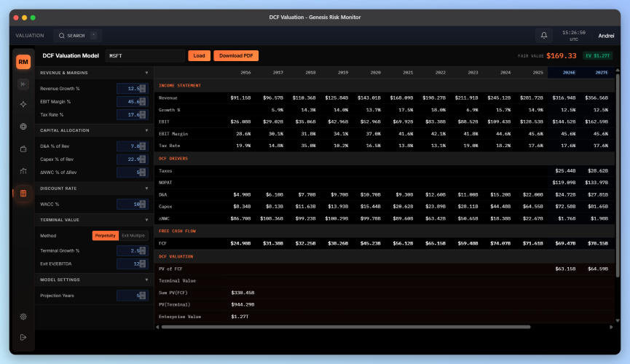Click the vertical scrollbar of the table
The width and height of the screenshot is (630, 364).
[x=618, y=175]
